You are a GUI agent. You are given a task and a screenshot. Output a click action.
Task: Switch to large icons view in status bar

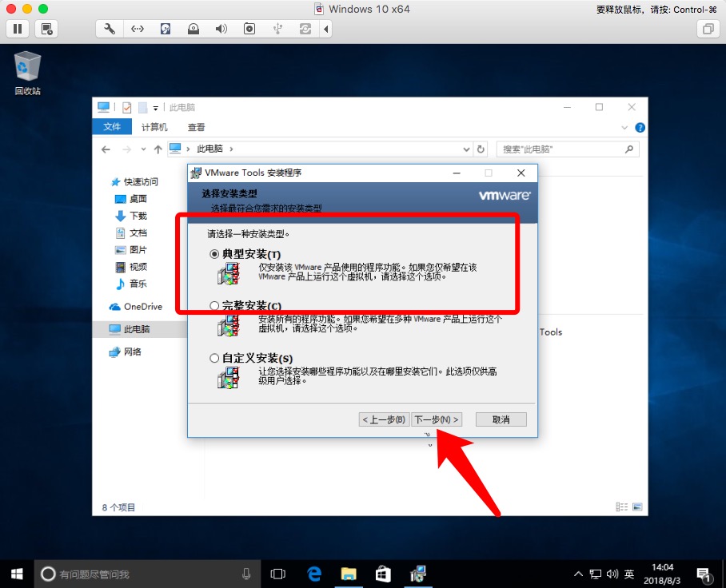coord(637,507)
